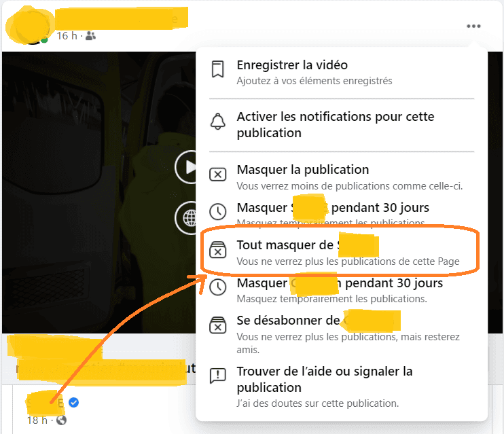The image size is (504, 434).
Task: Click the X box icon beside Masquer la publication
Action: click(x=217, y=175)
